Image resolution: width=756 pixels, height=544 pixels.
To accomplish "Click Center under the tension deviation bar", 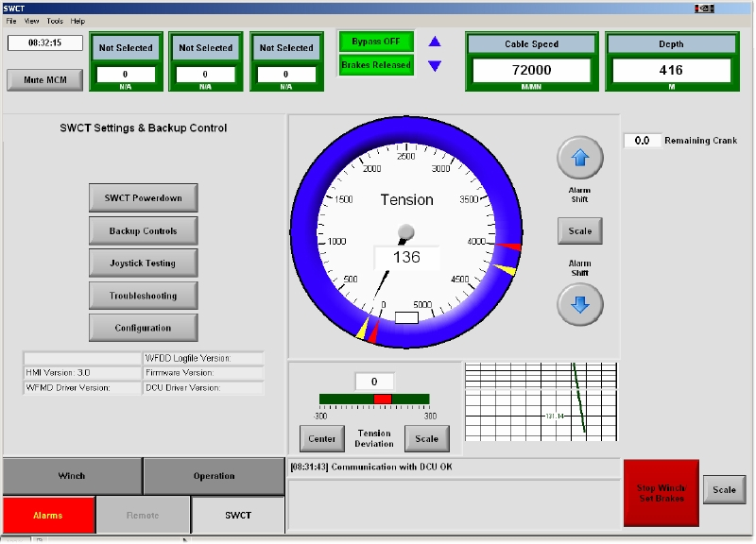I will pos(322,438).
